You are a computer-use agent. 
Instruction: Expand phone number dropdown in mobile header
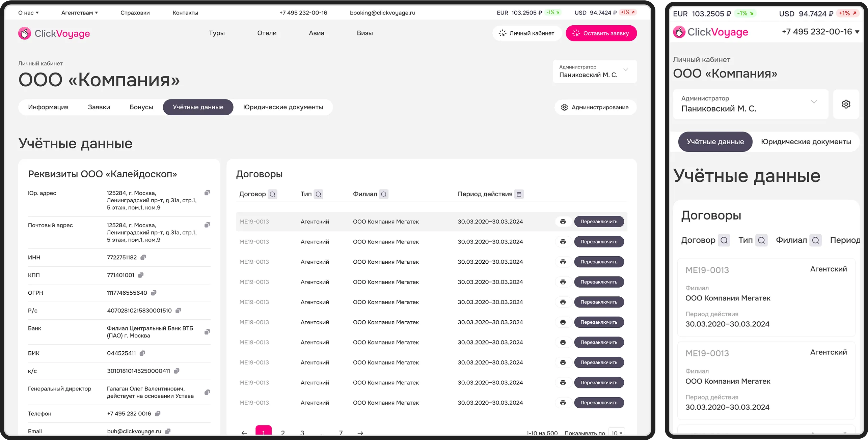857,32
